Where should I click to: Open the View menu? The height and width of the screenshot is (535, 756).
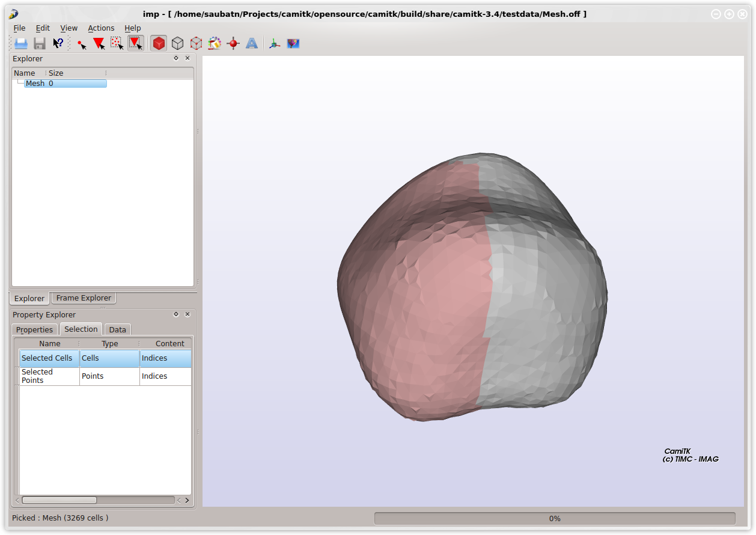(x=69, y=28)
